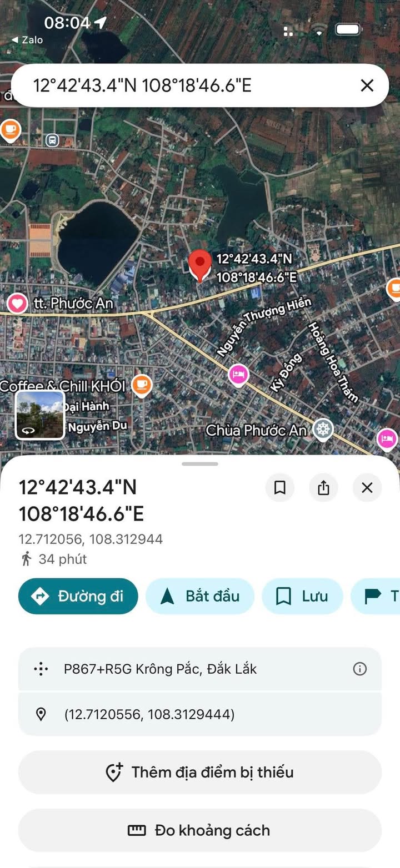Tap the tt. Phước An map label
This screenshot has height=868, width=400.
pos(73,304)
